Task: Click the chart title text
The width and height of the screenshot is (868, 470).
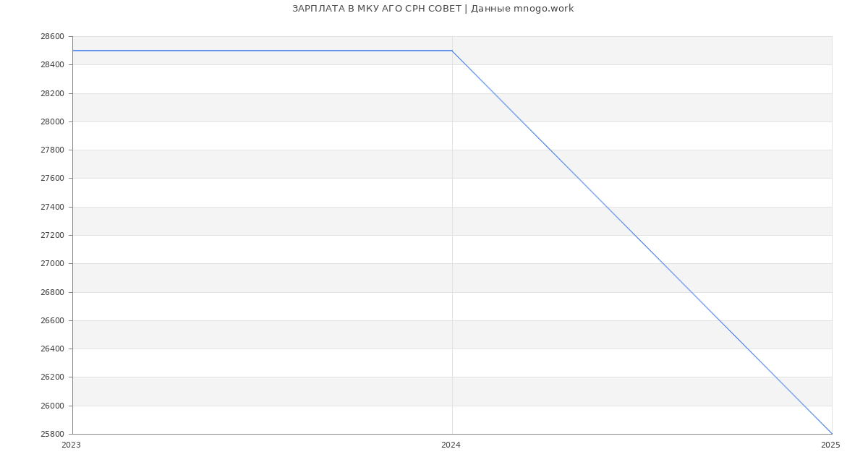Action: click(433, 9)
